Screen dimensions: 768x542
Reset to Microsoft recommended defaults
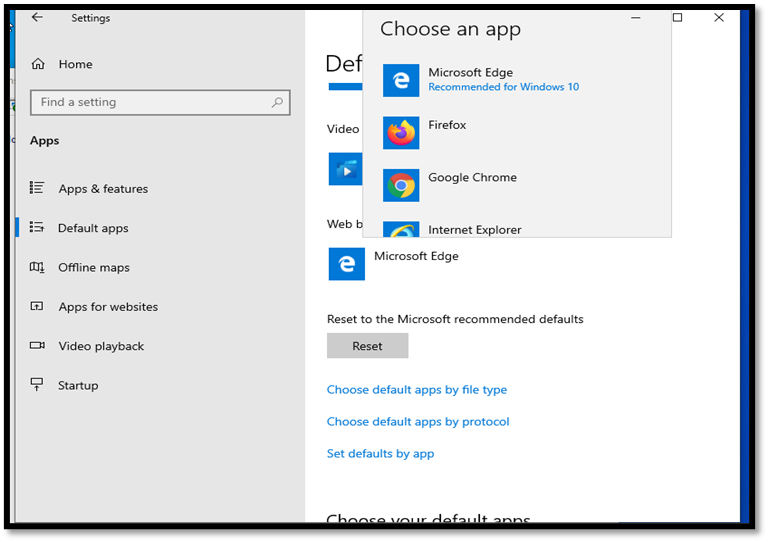point(367,346)
